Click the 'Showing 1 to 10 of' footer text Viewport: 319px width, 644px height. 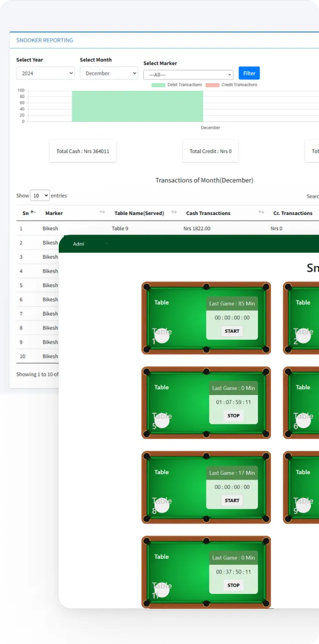[x=37, y=374]
